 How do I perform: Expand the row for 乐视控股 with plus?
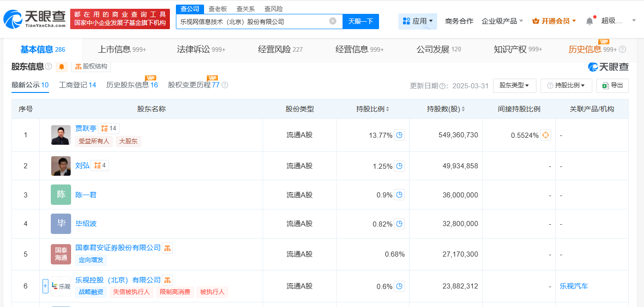[45, 286]
